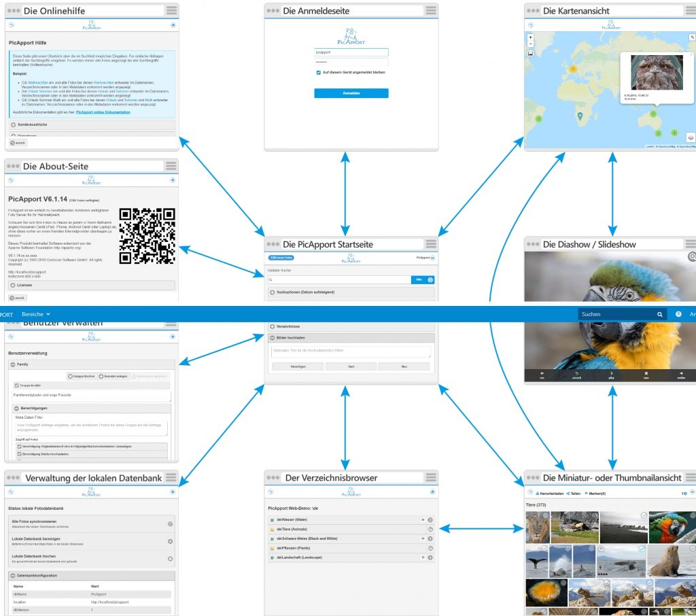Toggle 'Gruppe ist aktiv' checkbox

(x=18, y=386)
